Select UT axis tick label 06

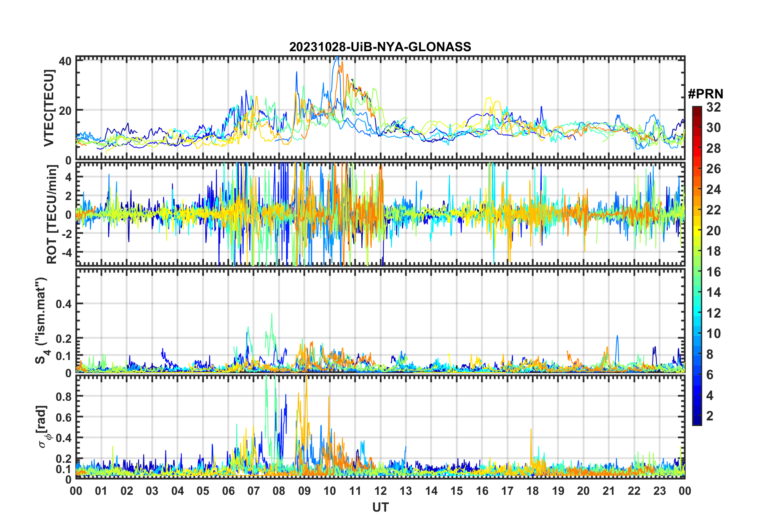(x=228, y=491)
